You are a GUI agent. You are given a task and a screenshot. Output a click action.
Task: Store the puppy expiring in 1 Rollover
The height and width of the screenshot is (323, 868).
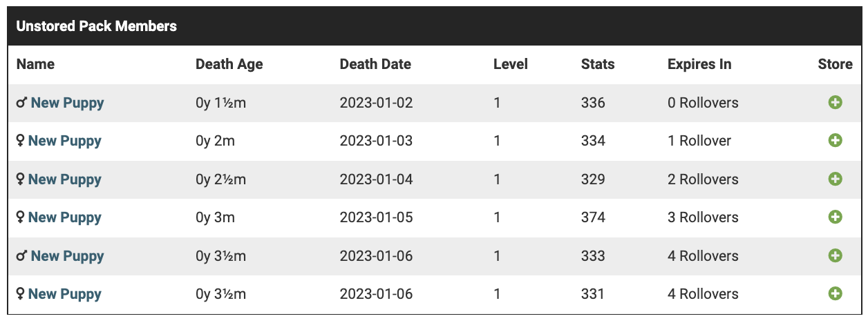835,141
